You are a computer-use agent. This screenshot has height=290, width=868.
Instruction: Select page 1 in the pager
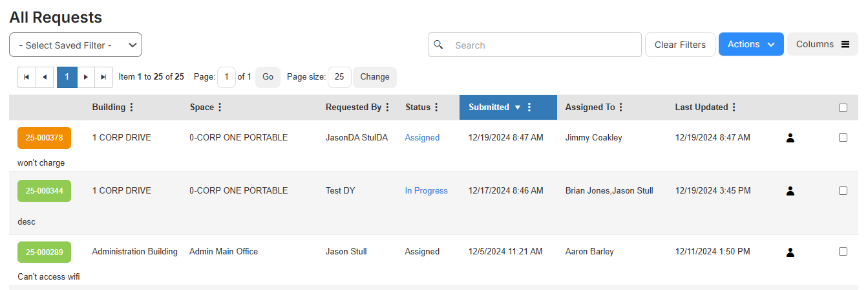pyautogui.click(x=67, y=77)
